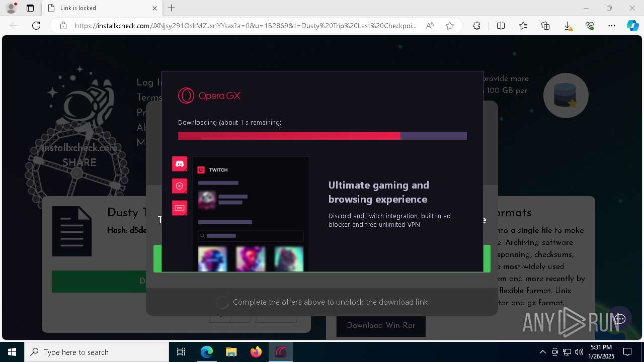The height and width of the screenshot is (362, 644).
Task: Open Task View on the taskbar
Action: coord(182,352)
